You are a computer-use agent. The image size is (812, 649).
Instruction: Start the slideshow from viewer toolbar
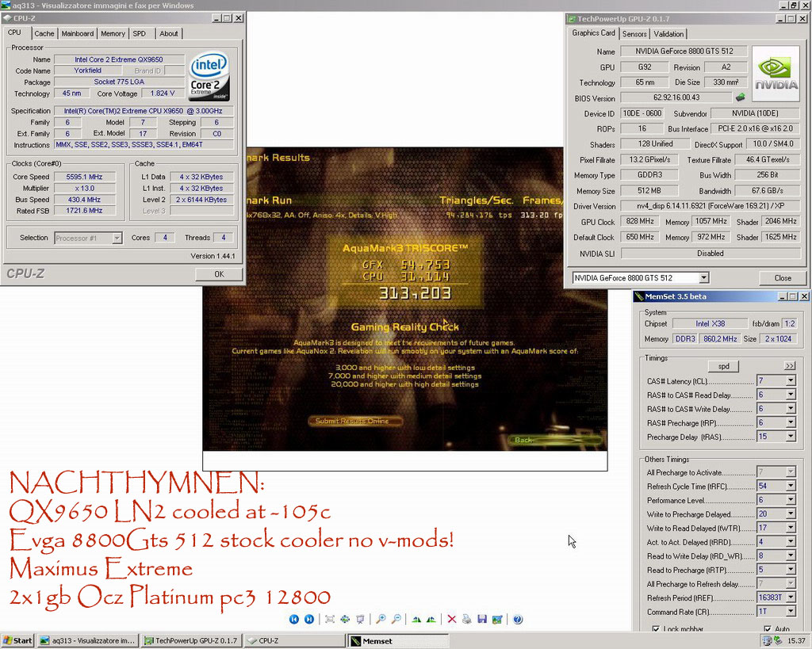tap(361, 620)
